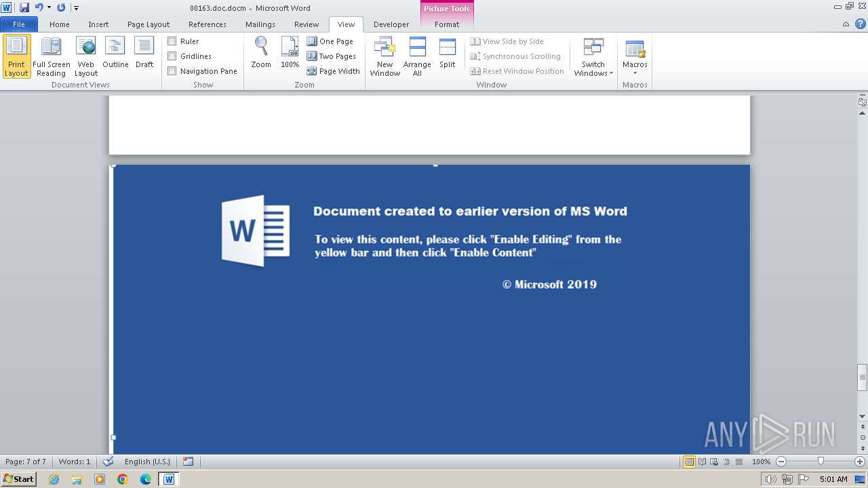Click zoom in plus button
The image size is (868, 488).
pos(860,462)
